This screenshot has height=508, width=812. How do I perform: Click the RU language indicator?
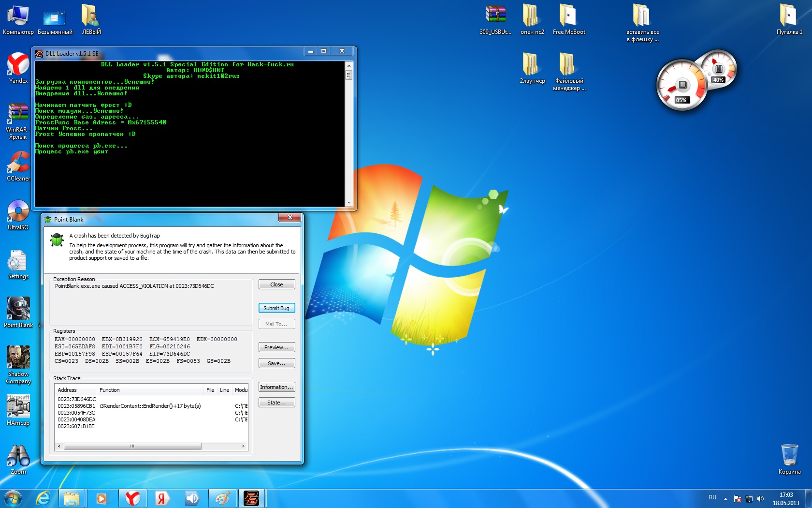point(712,497)
